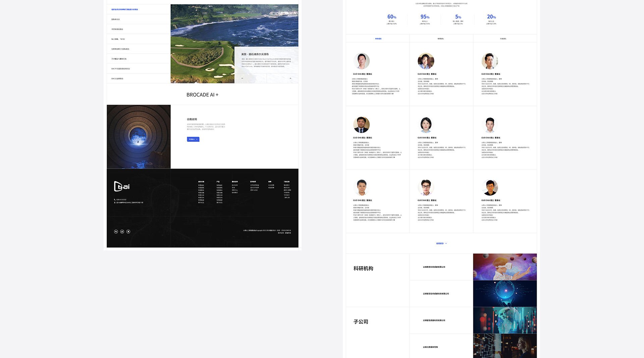Click the next slide arrow on golf card
Image resolution: width=644 pixels, height=358 pixels.
[x=290, y=78]
